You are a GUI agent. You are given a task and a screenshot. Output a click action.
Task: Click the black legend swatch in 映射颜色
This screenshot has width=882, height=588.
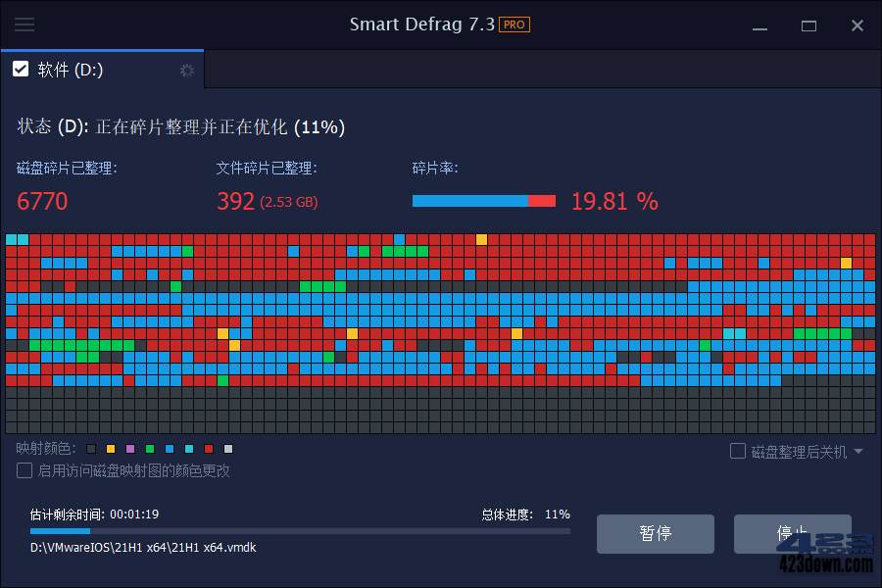91,449
